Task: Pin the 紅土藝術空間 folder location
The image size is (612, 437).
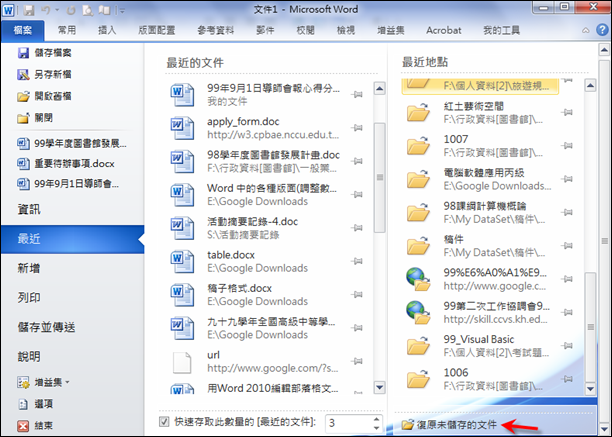Action: coord(567,112)
